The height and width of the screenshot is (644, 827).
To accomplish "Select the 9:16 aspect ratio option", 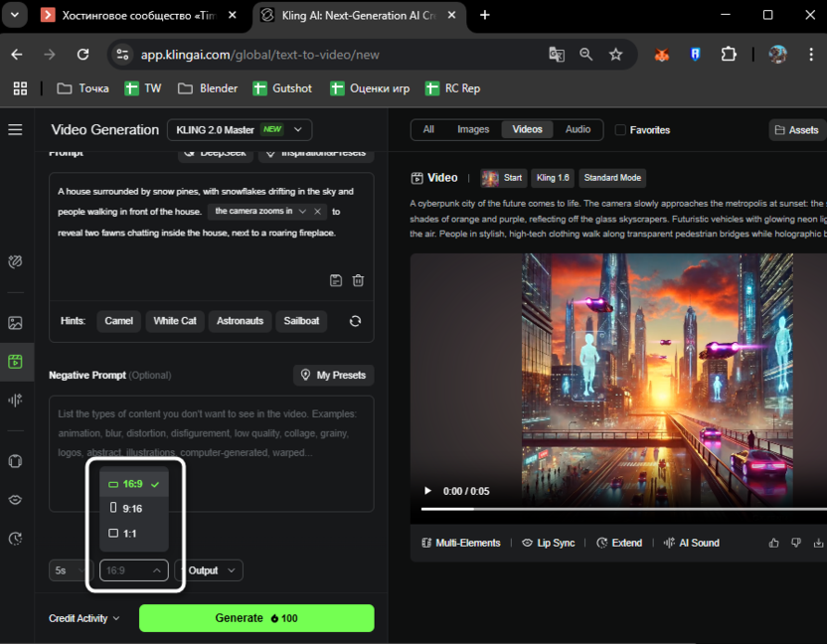I will (x=132, y=509).
